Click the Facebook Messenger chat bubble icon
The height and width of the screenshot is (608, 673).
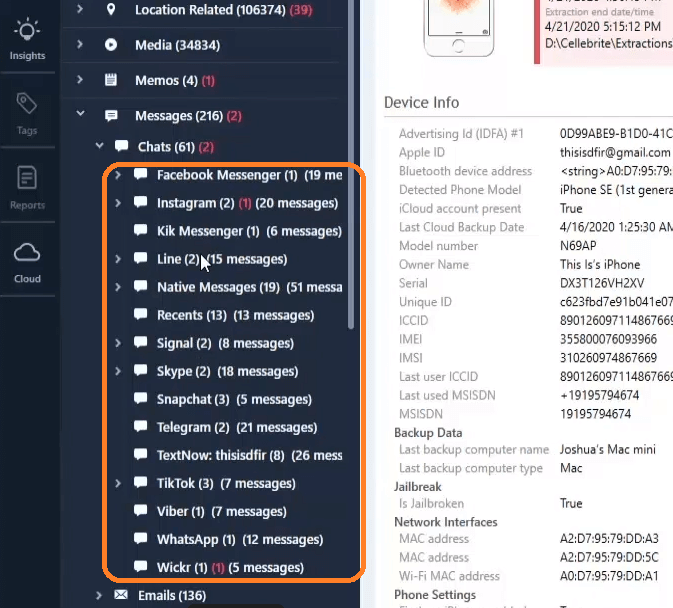click(140, 174)
